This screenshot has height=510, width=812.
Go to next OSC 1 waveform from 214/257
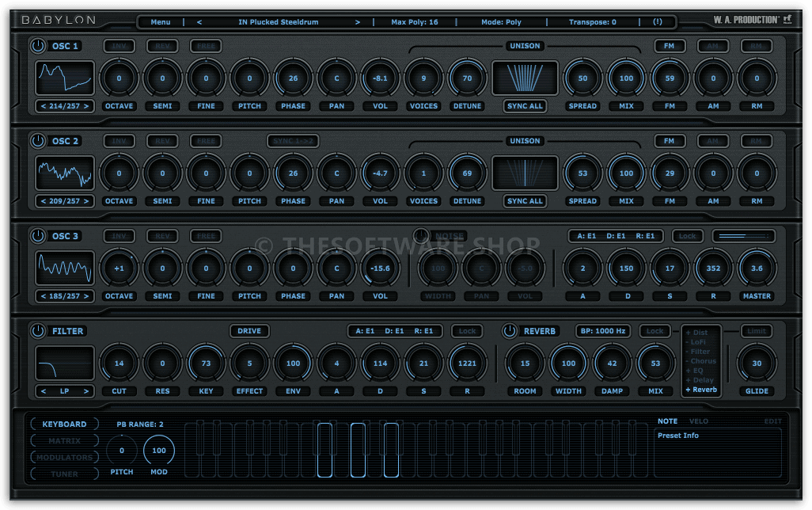[x=86, y=106]
